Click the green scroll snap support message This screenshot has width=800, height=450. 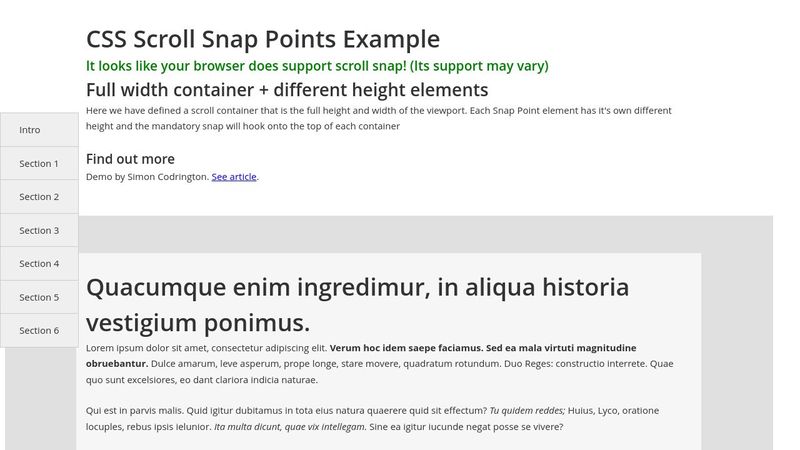point(317,66)
